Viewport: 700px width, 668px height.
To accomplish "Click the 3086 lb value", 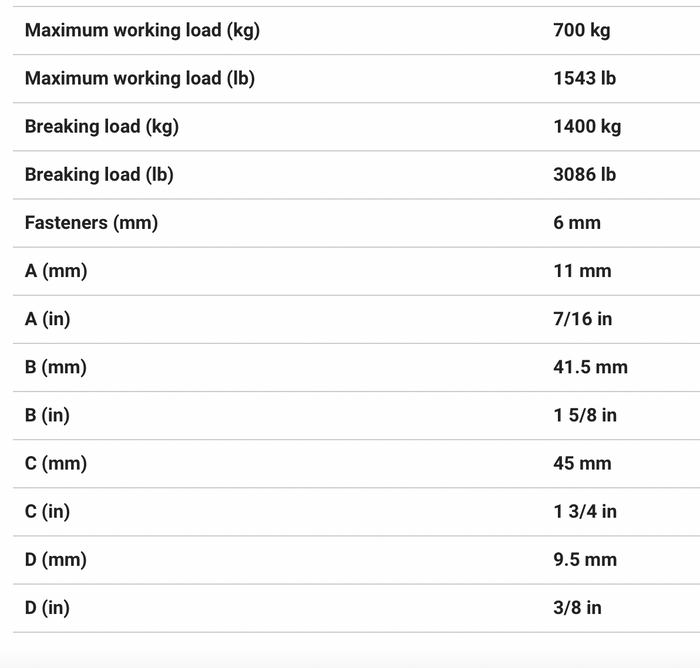I will [x=584, y=175].
